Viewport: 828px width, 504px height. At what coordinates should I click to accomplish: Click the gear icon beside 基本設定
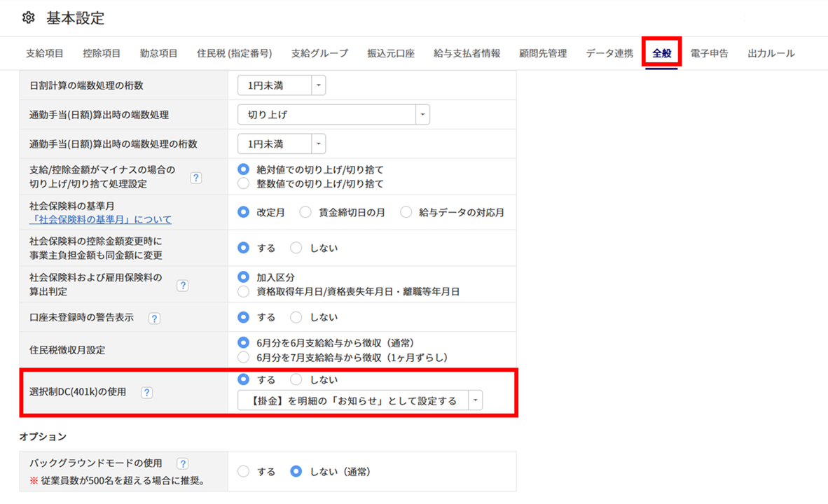(x=29, y=18)
